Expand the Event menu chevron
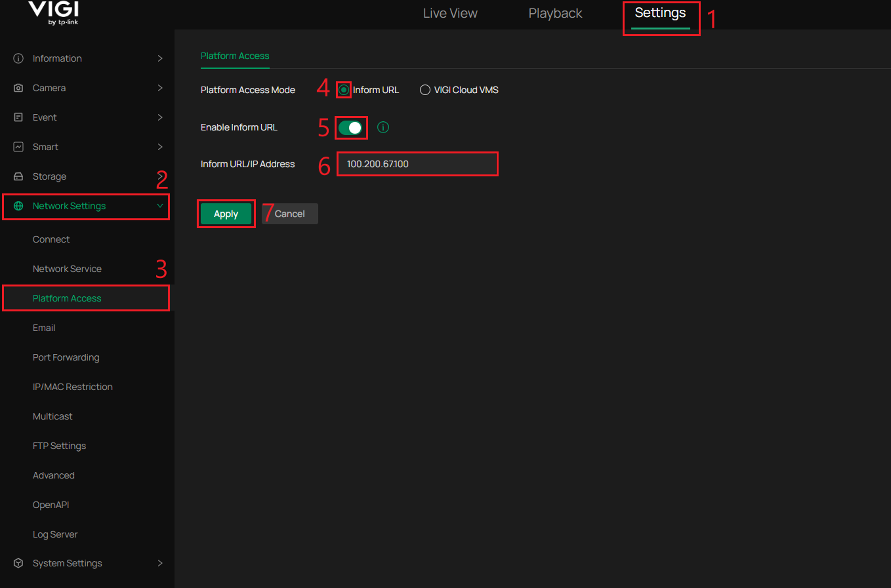This screenshot has height=588, width=891. [160, 117]
